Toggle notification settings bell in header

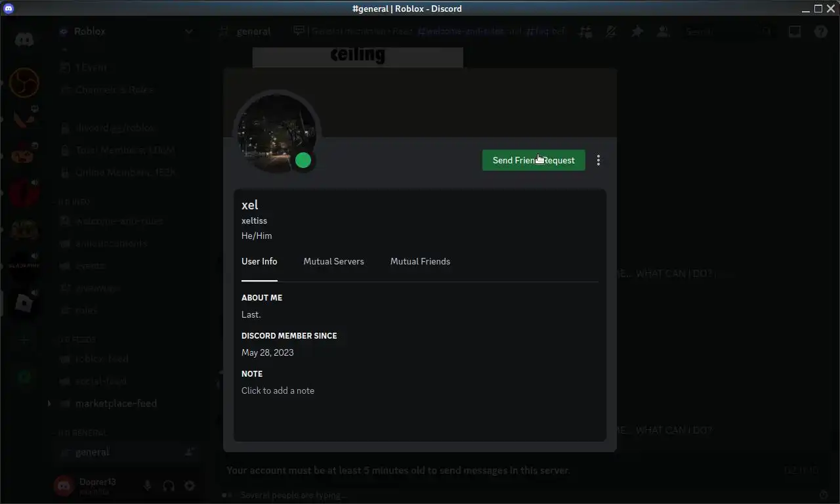[611, 31]
